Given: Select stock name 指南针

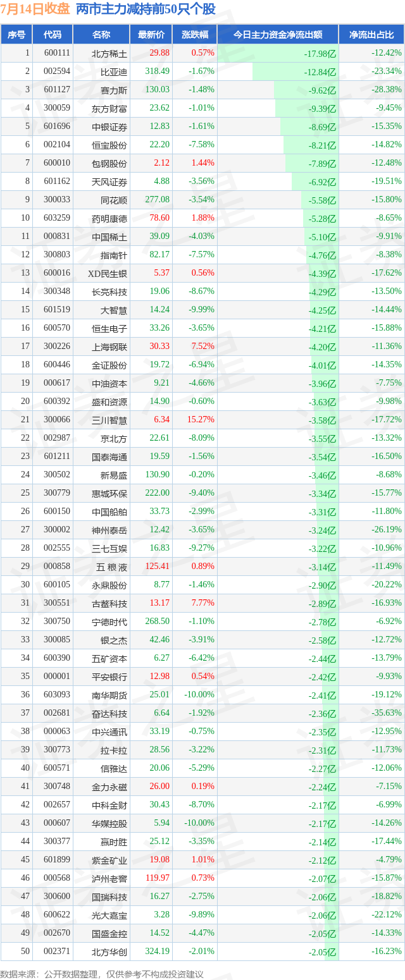Looking at the screenshot, I should (114, 255).
